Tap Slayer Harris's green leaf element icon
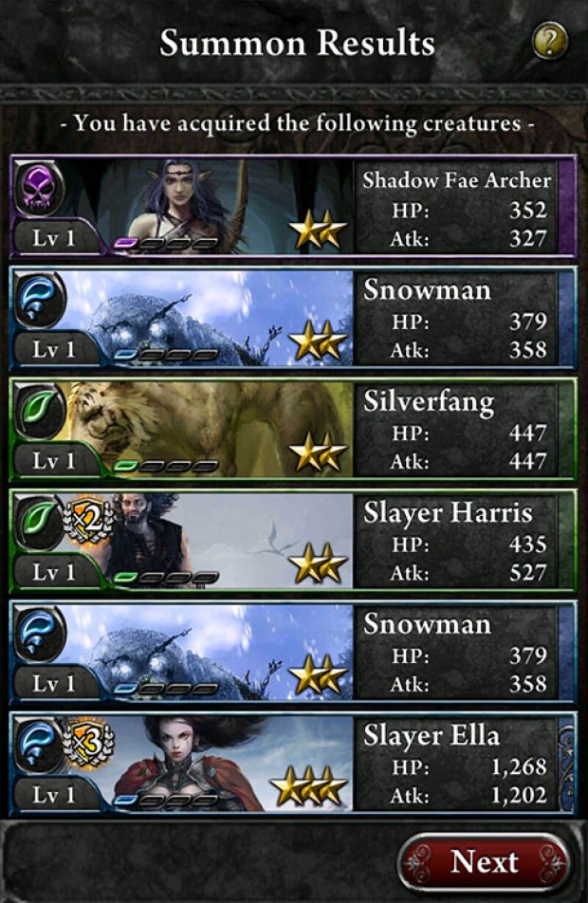 click(x=38, y=522)
